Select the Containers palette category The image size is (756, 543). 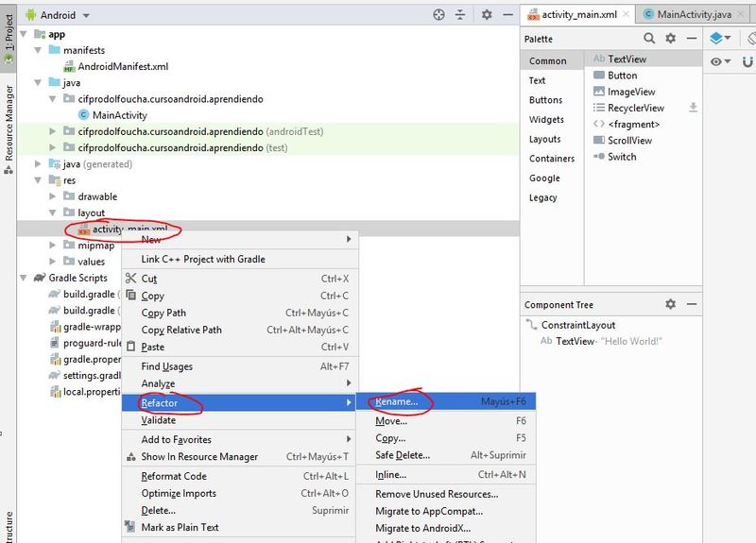pyautogui.click(x=552, y=159)
